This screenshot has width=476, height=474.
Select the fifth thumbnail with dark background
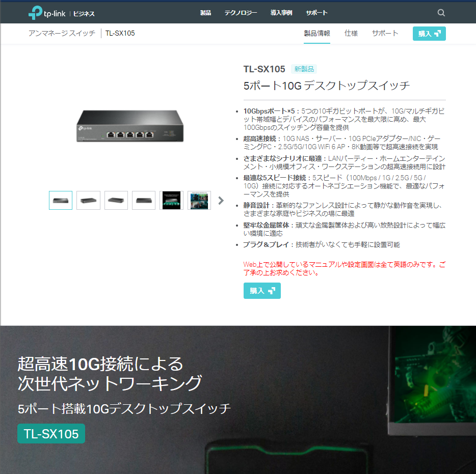point(172,200)
